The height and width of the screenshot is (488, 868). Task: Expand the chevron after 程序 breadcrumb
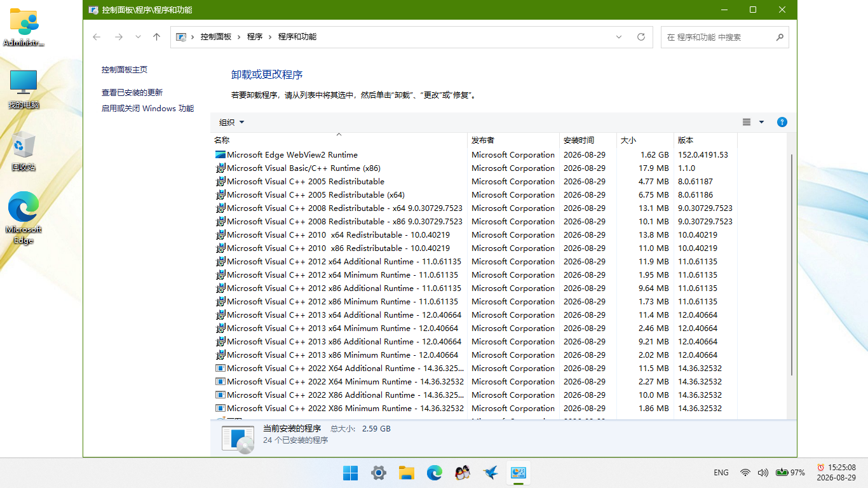(271, 37)
